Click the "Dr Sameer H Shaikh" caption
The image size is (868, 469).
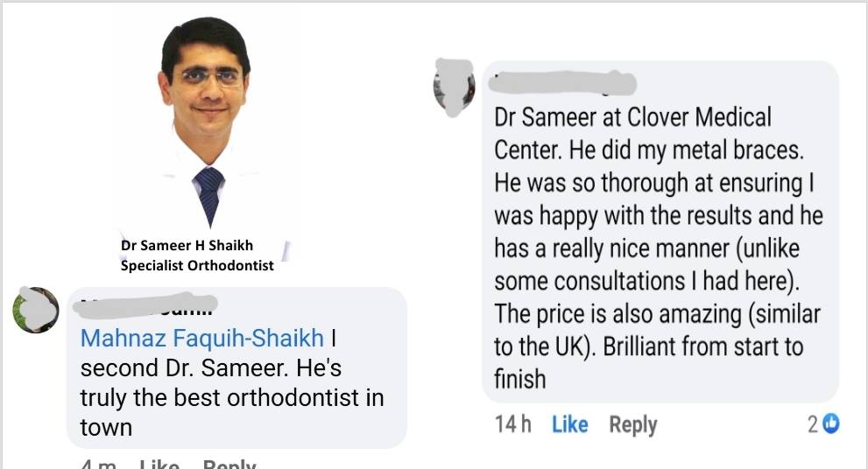tap(186, 246)
